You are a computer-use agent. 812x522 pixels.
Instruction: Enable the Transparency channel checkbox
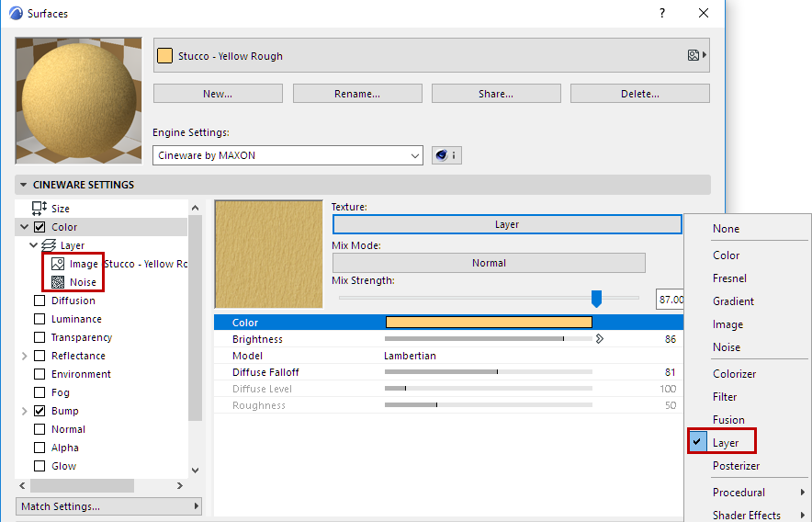coord(39,337)
